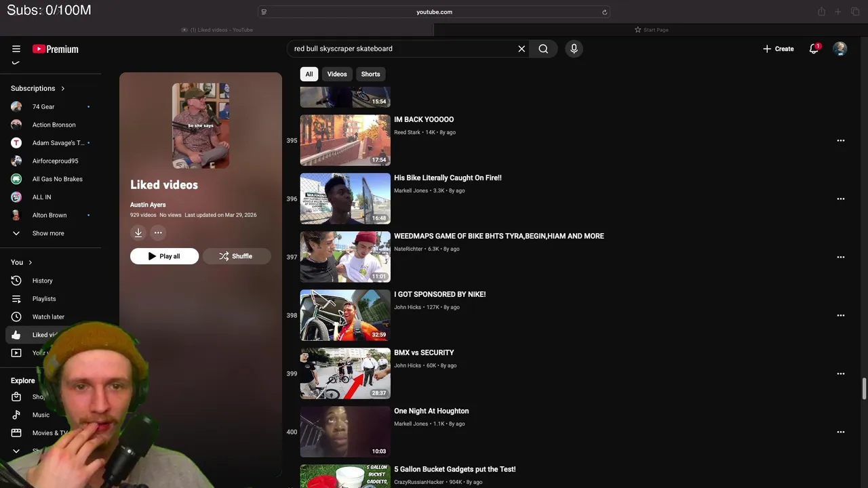Open the browser share icon
868x488 pixels.
(821, 12)
